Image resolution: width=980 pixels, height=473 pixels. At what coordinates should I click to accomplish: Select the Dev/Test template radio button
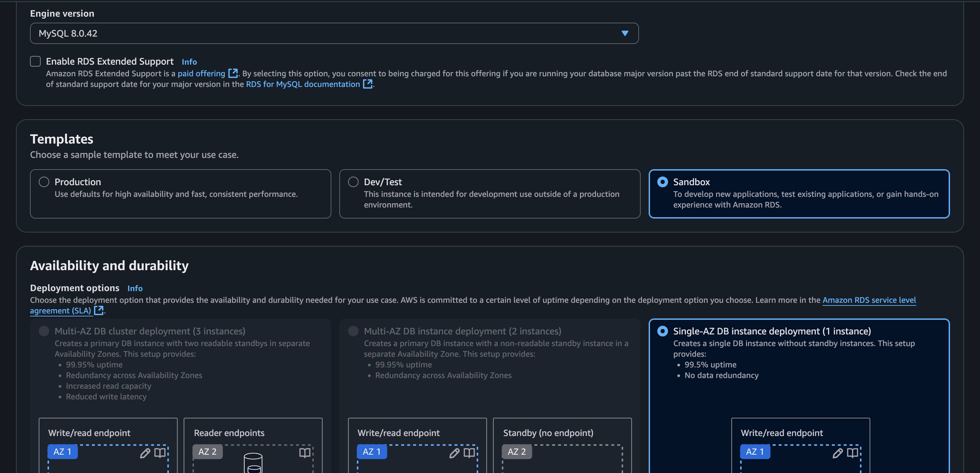pyautogui.click(x=353, y=182)
